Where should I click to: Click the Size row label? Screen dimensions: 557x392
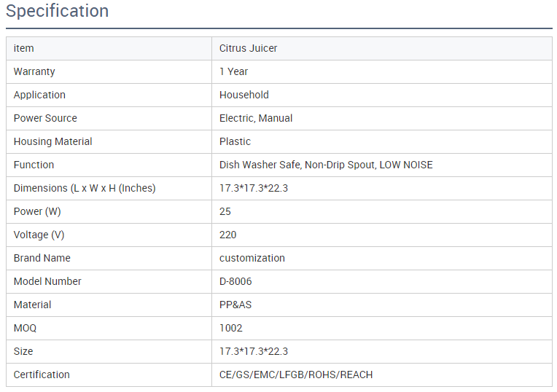click(x=23, y=351)
